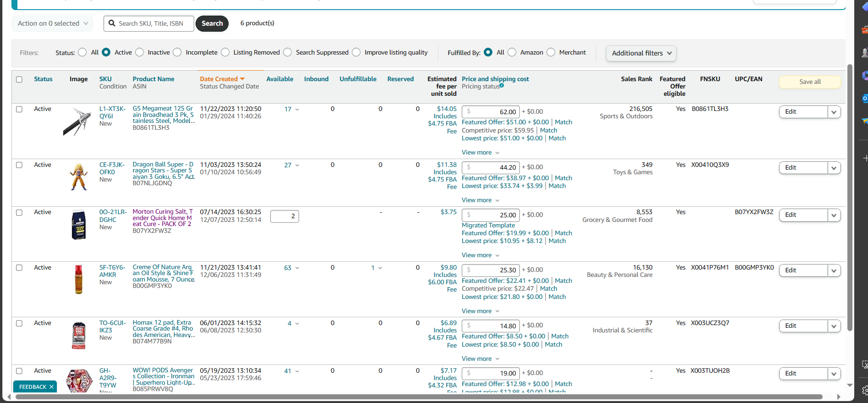868x403 pixels.
Task: Sort by the Status column header
Action: 43,79
